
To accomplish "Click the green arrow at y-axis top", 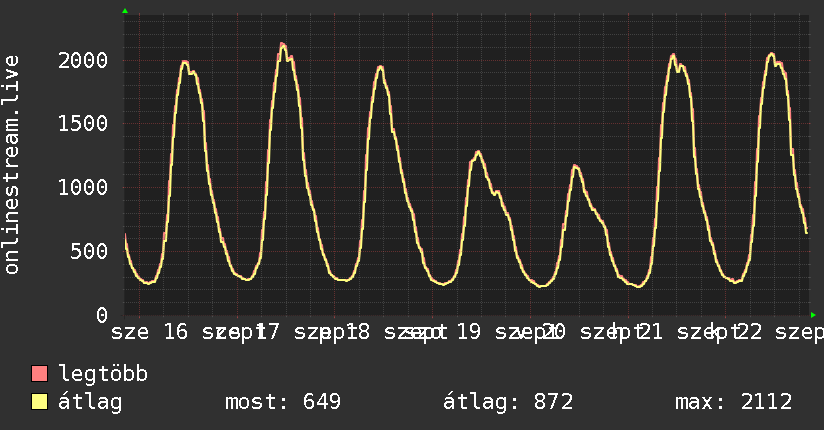I will coord(125,11).
